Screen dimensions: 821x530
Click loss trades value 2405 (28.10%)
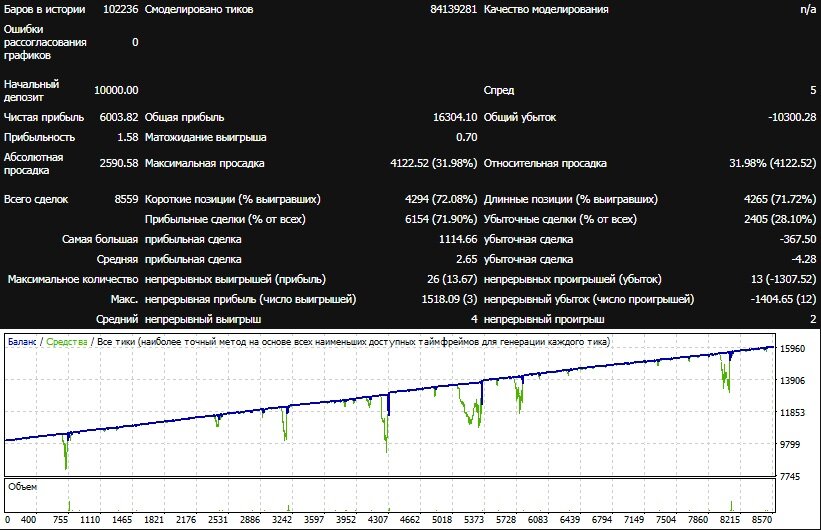coord(780,219)
